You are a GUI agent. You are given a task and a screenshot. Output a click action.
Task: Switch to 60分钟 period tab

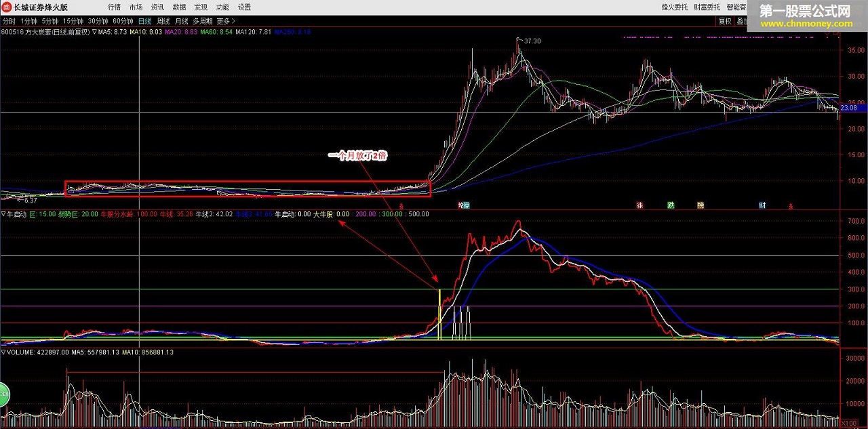click(x=123, y=21)
